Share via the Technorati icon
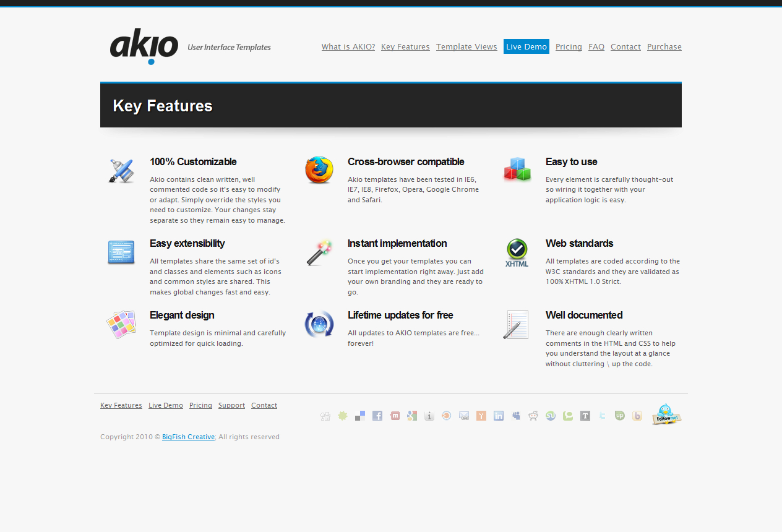 [568, 416]
